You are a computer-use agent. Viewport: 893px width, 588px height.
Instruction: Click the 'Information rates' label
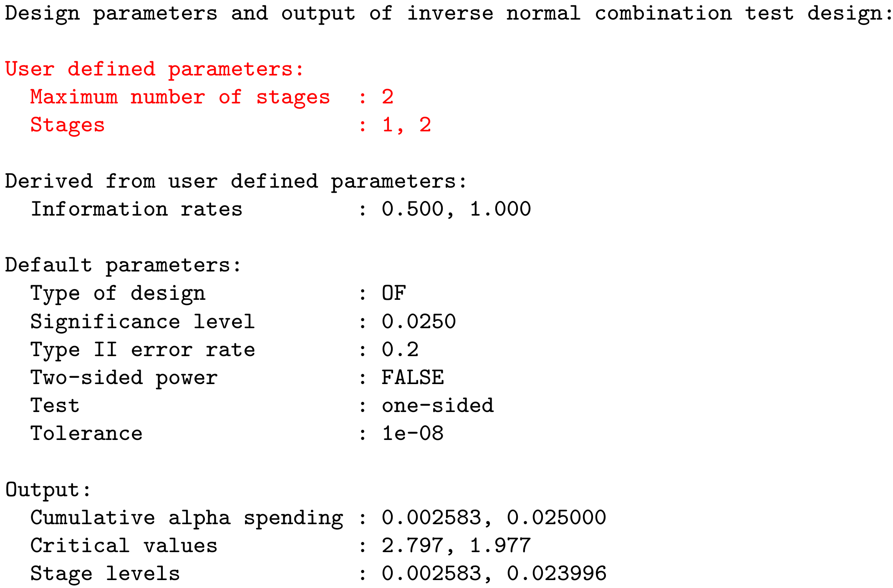point(136,209)
